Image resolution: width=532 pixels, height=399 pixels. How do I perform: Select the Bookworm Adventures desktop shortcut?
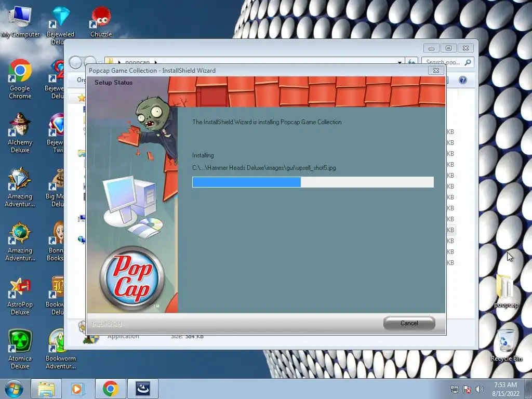[x=61, y=349]
